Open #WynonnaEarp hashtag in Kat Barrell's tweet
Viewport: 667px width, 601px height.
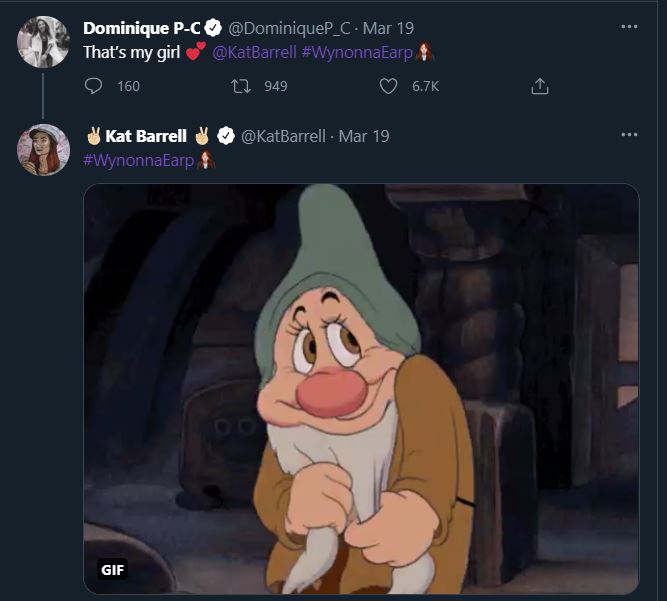click(138, 160)
